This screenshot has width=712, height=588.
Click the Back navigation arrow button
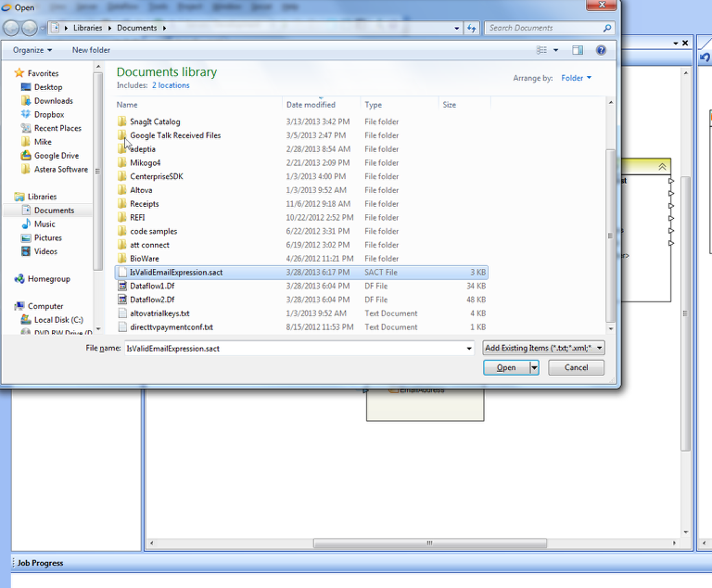[x=12, y=28]
